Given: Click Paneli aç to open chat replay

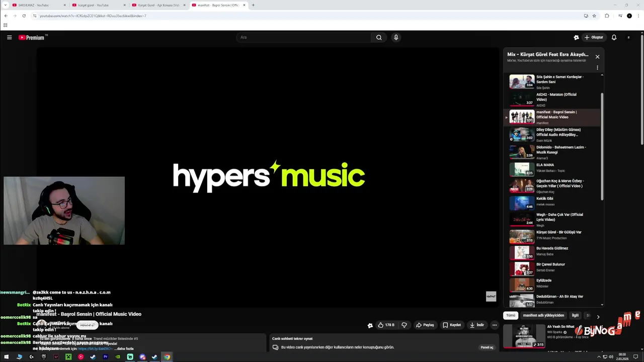Looking at the screenshot, I should (x=487, y=347).
